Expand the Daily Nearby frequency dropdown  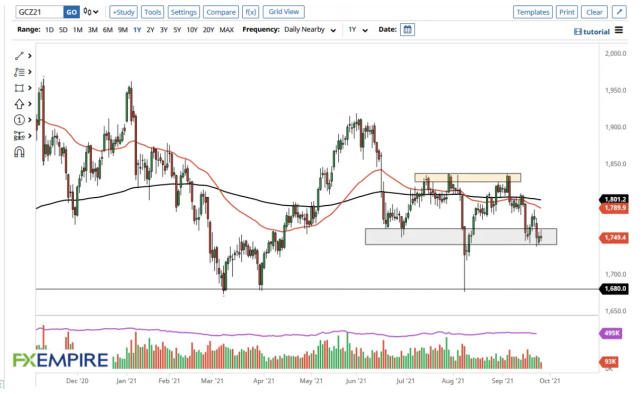[x=310, y=30]
